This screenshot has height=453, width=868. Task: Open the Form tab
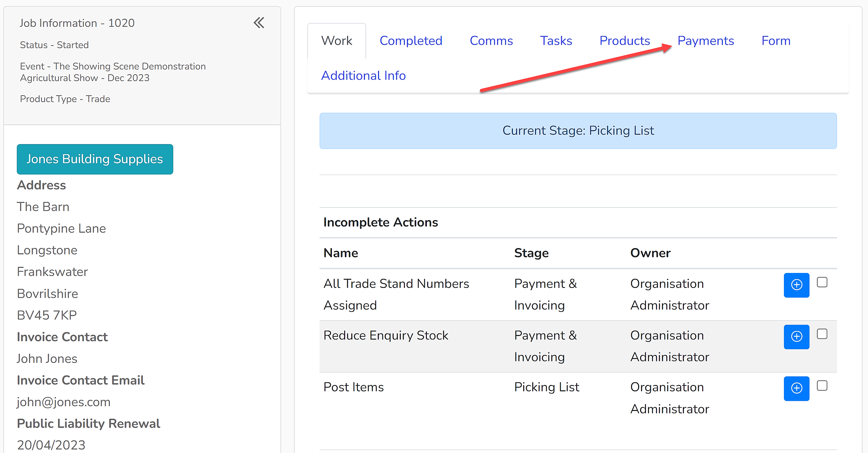coord(776,41)
